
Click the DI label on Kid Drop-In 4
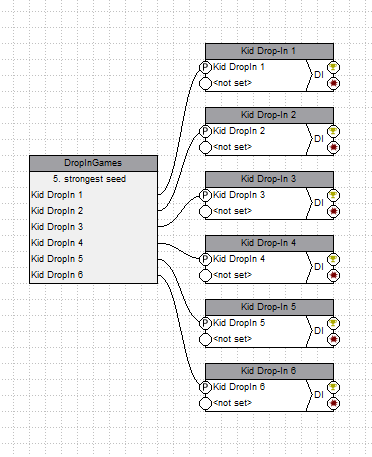click(319, 267)
